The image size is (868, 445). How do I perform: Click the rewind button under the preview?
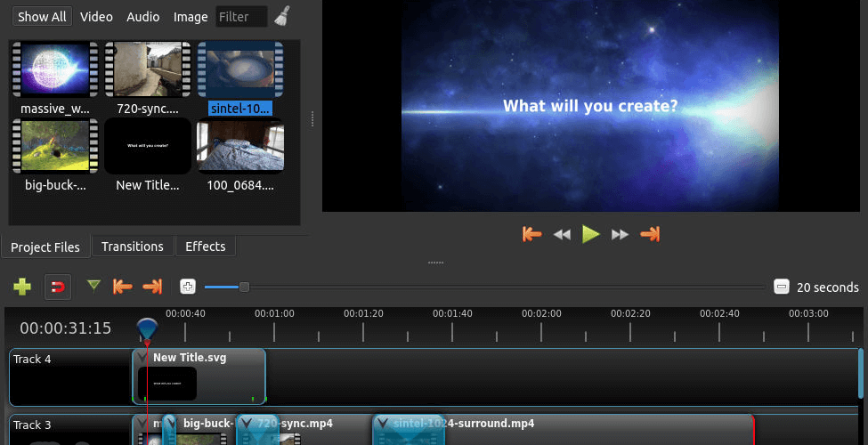pyautogui.click(x=562, y=234)
